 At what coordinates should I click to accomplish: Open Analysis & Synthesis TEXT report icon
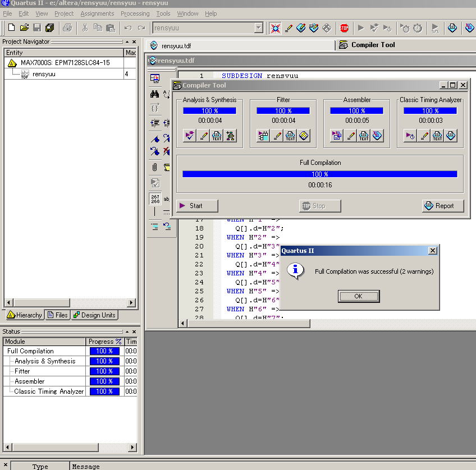click(x=217, y=136)
